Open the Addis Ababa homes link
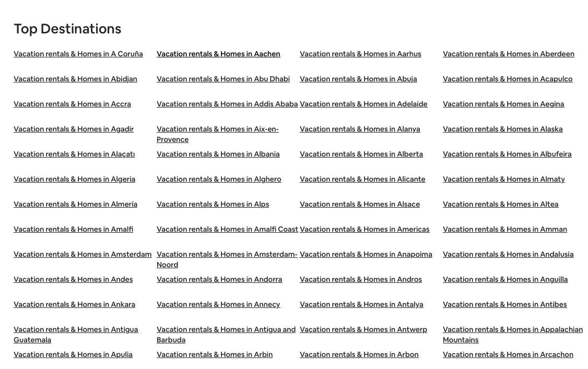Viewport: 588px width, 369px height. 227,104
